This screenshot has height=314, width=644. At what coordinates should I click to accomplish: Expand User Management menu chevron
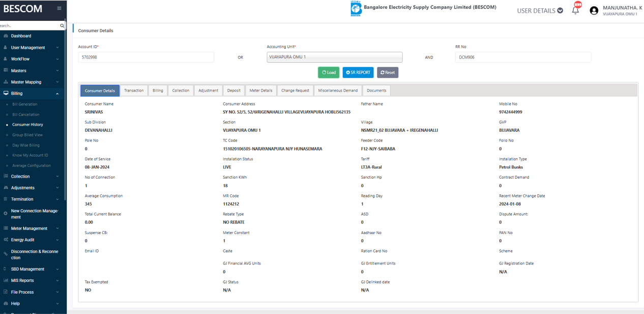(x=57, y=48)
